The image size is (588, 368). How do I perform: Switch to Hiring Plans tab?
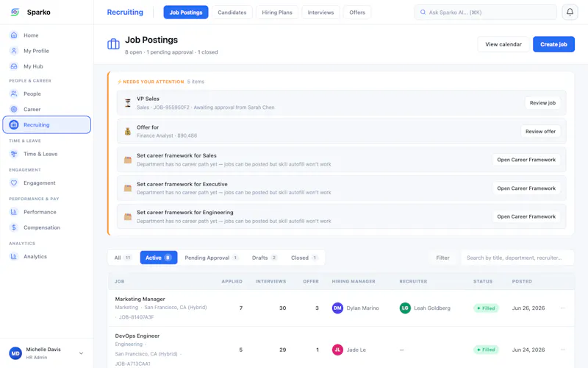point(277,13)
